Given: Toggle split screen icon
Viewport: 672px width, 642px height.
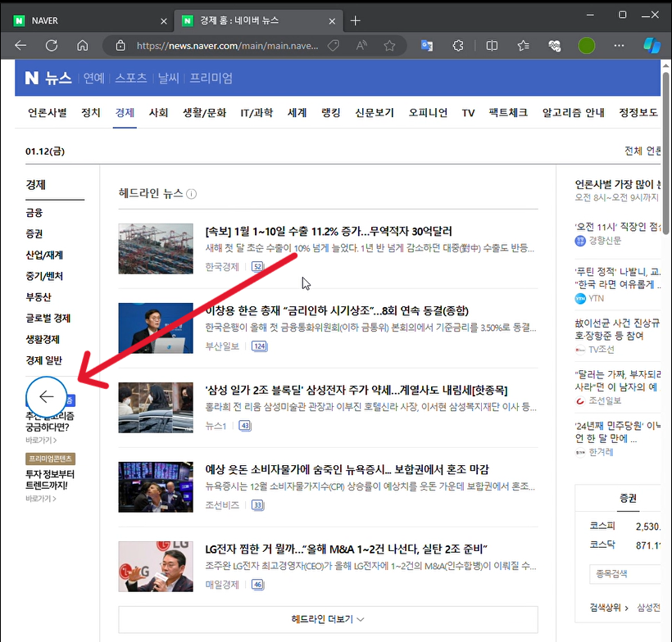Looking at the screenshot, I should pos(492,45).
